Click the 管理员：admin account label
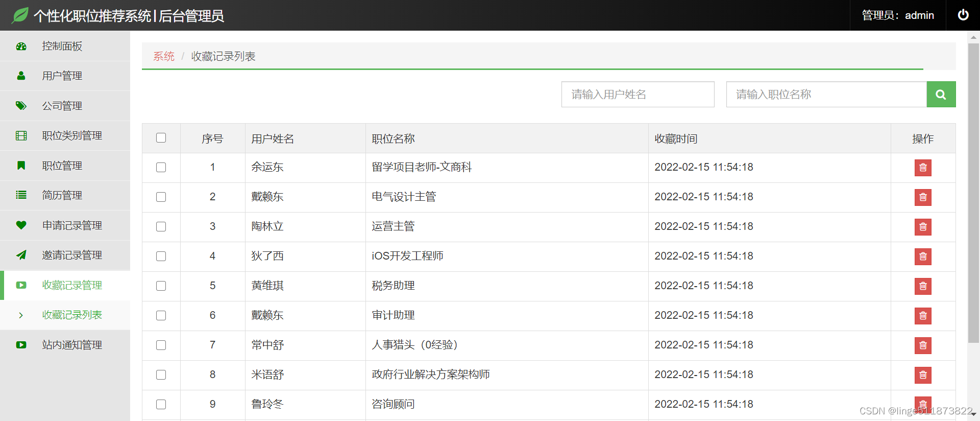The width and height of the screenshot is (980, 421). [x=898, y=15]
